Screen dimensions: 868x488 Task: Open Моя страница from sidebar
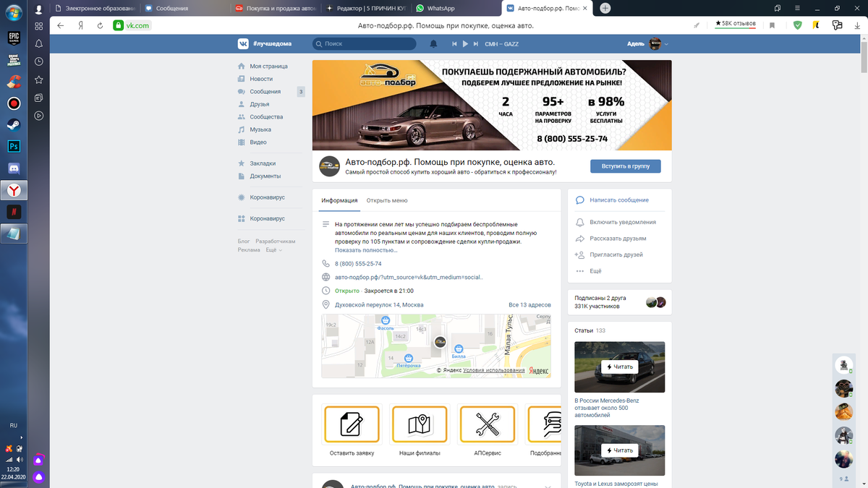[x=268, y=66]
